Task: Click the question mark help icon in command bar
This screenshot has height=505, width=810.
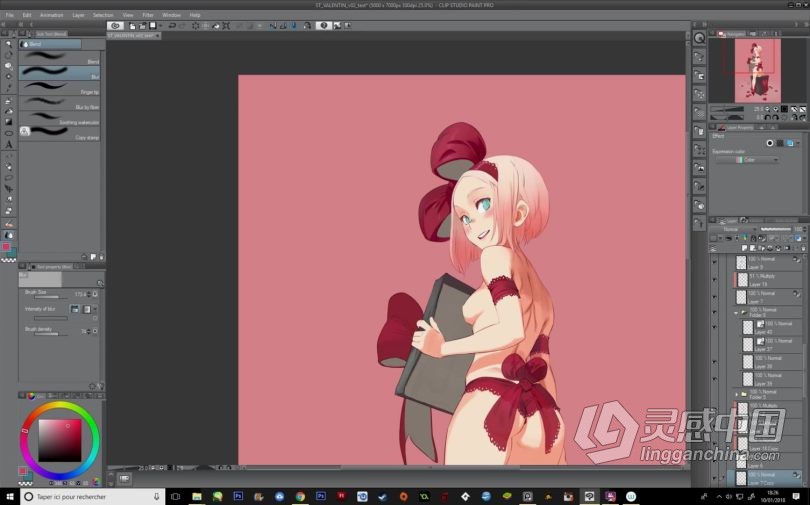Action: pos(324,25)
